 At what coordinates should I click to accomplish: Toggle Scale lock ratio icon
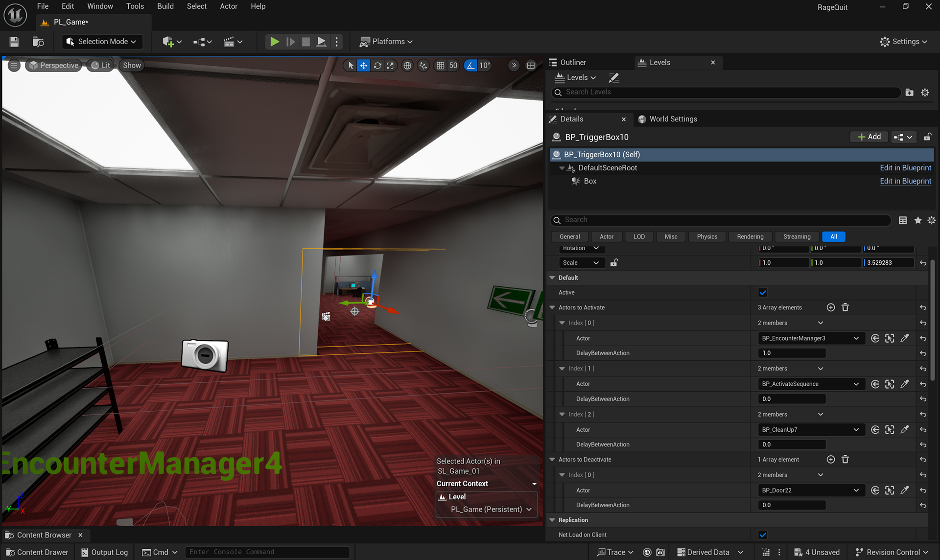point(614,263)
